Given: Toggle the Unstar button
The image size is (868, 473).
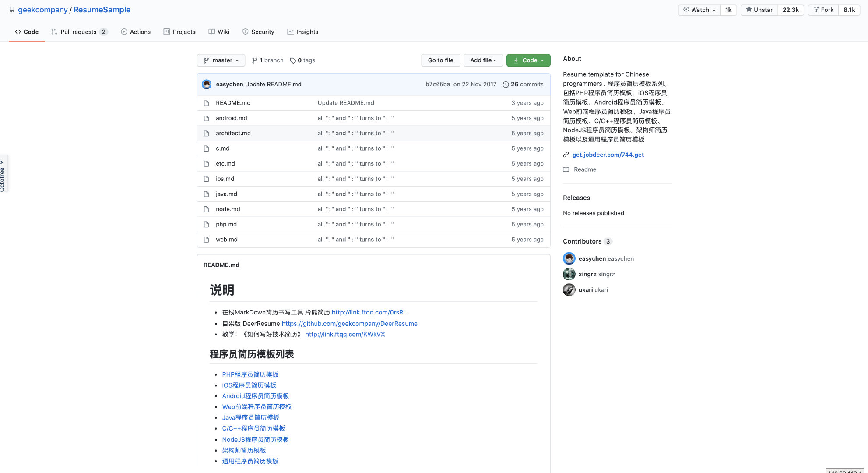Looking at the screenshot, I should coord(759,10).
